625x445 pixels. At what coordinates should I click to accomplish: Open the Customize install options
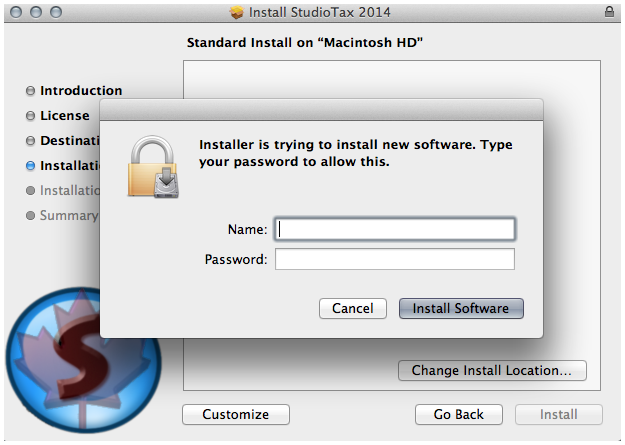236,414
